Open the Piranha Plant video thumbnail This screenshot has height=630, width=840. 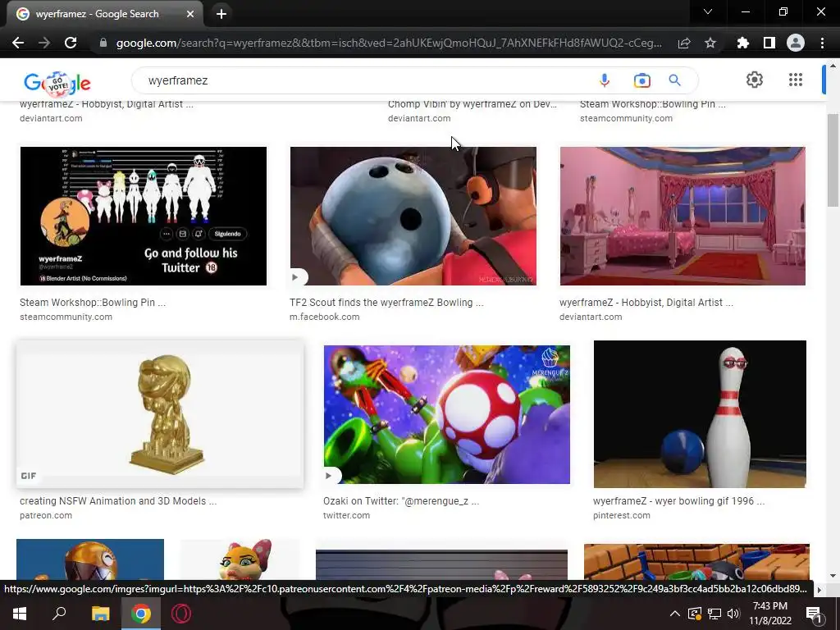pos(447,414)
